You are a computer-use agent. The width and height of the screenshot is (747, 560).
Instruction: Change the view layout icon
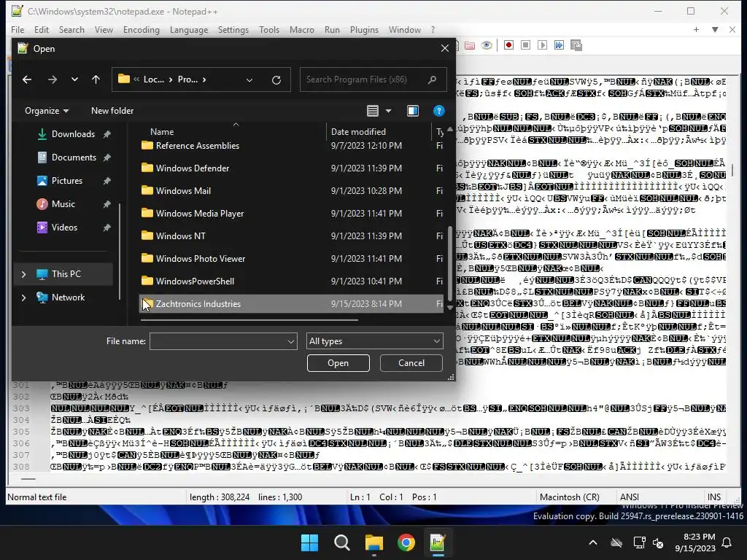click(x=373, y=111)
